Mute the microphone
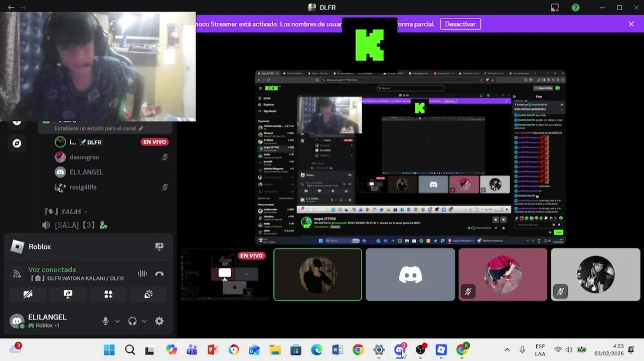The width and height of the screenshot is (644, 361). [x=105, y=321]
